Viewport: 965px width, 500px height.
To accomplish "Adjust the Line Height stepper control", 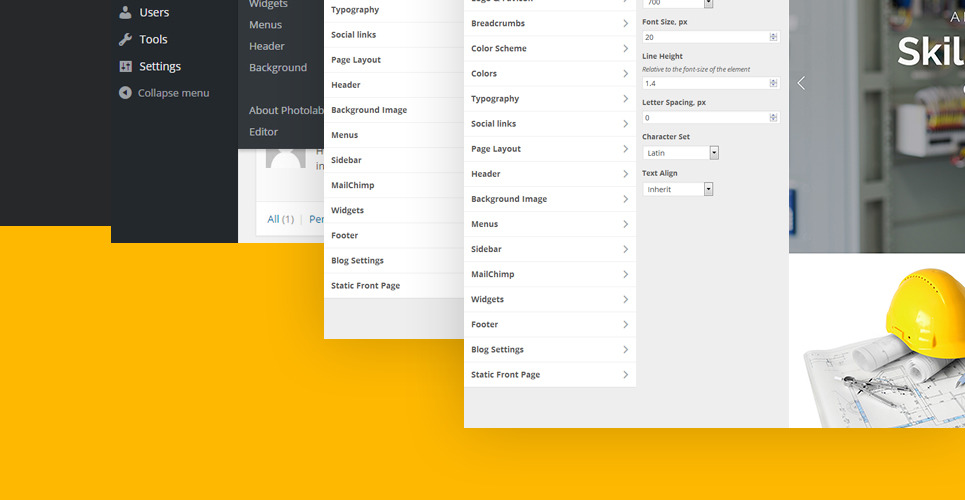I will pyautogui.click(x=773, y=84).
